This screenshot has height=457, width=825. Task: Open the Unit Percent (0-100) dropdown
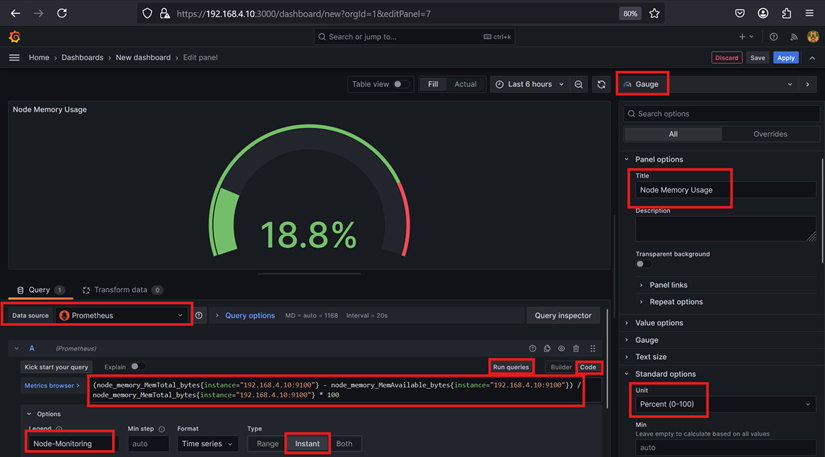point(725,404)
